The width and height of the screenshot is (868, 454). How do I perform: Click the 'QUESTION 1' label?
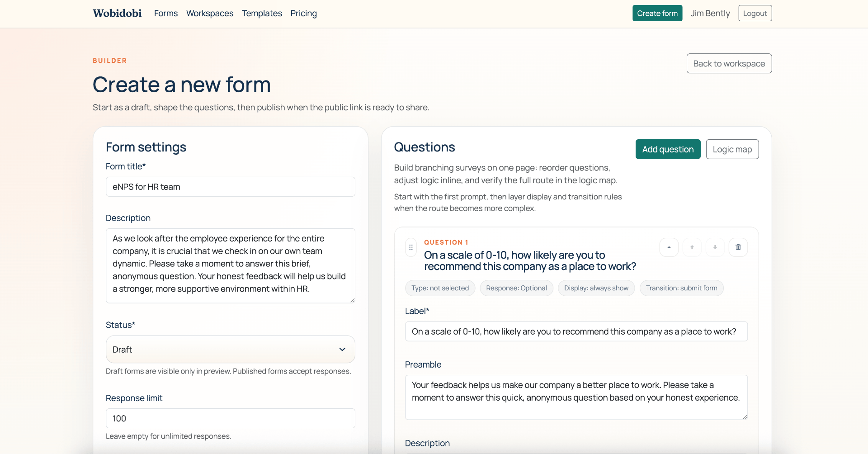tap(446, 242)
